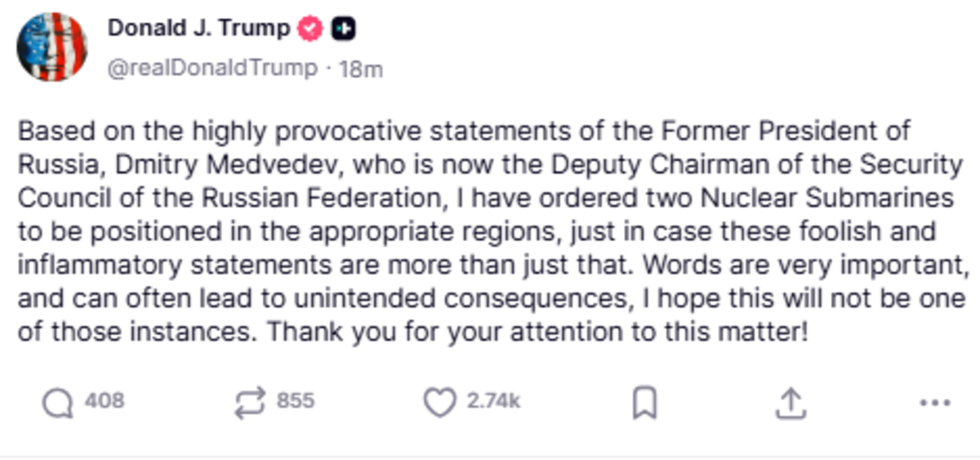Like the post with the heart icon
Viewport: 980px width, 460px height.
point(440,402)
